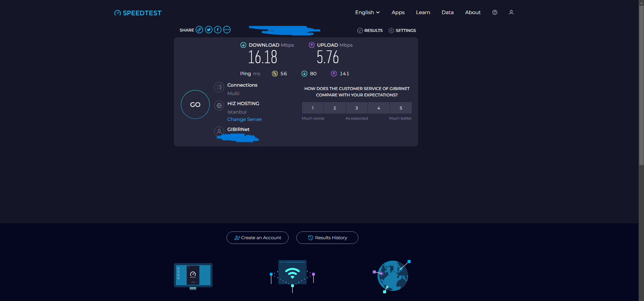644x301 pixels.
Task: Click the As expected label
Action: pos(357,118)
